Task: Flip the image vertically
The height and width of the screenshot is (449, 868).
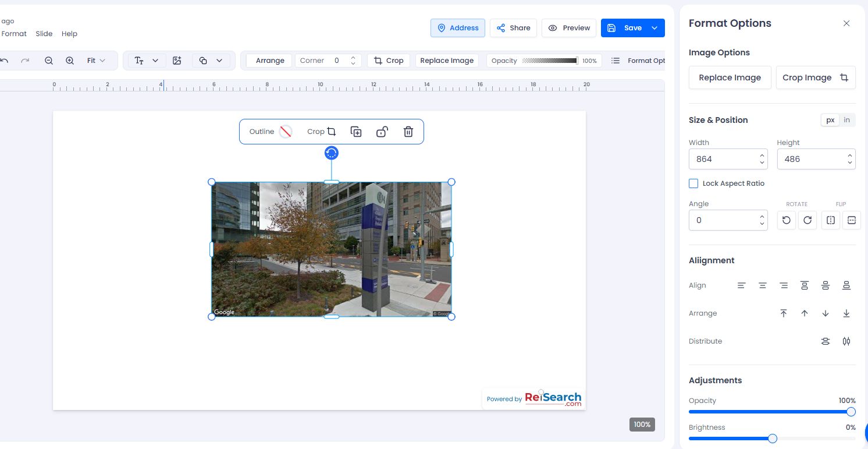Action: point(852,220)
